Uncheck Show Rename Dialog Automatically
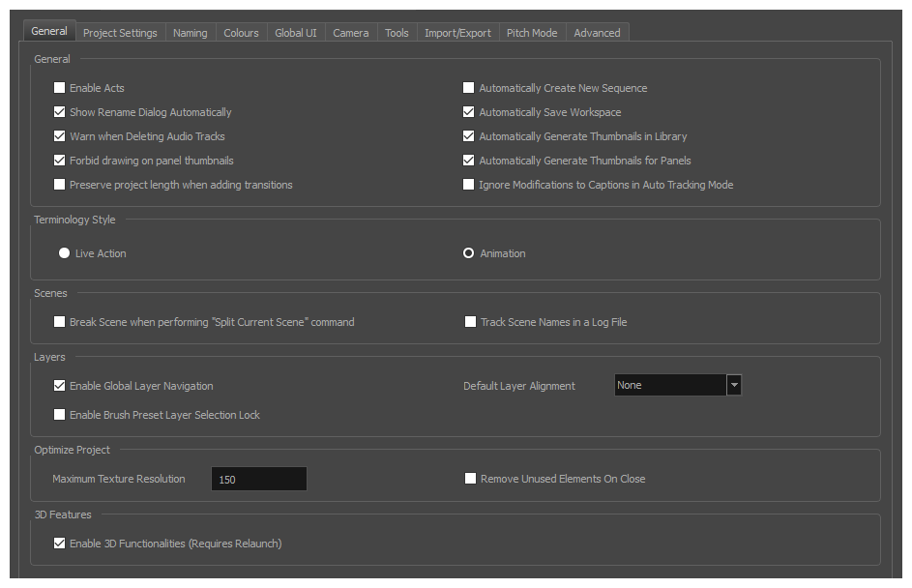Viewport: 912px width, 588px height. tap(59, 111)
